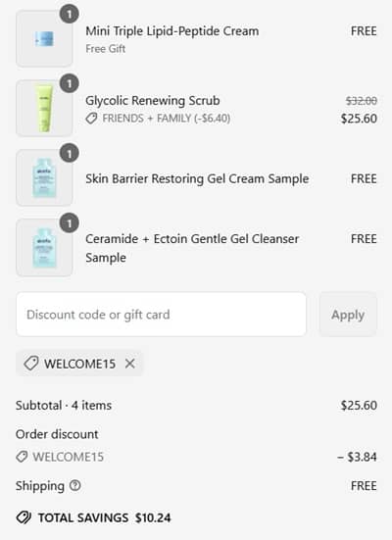The height and width of the screenshot is (540, 392).
Task: Click the Skin Barrier Restoring Gel Cream Sample title
Action: pyautogui.click(x=197, y=178)
